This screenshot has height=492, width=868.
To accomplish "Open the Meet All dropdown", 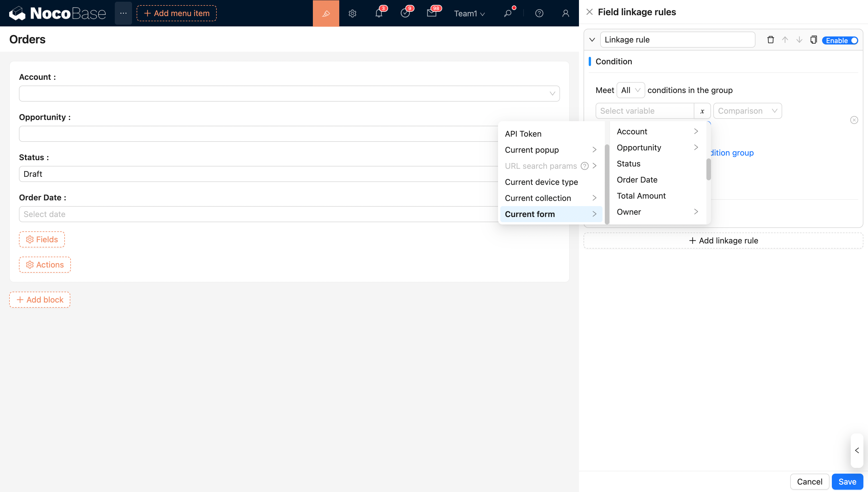I will (x=630, y=90).
